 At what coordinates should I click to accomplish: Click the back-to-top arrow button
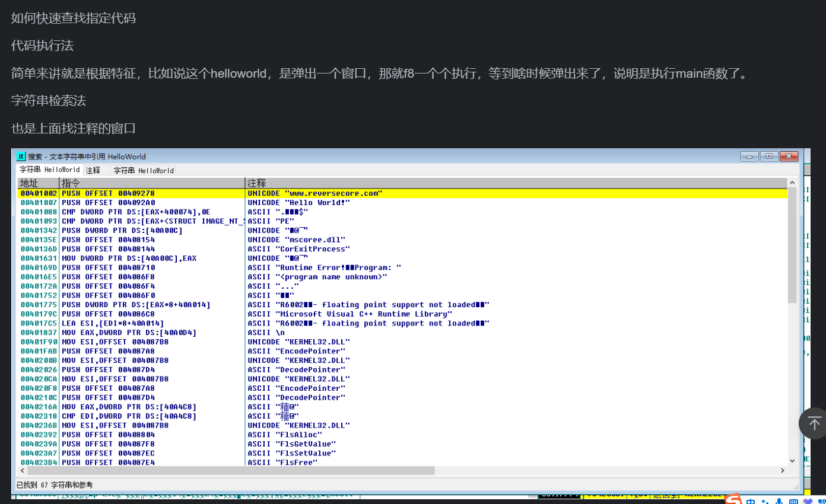pos(814,423)
